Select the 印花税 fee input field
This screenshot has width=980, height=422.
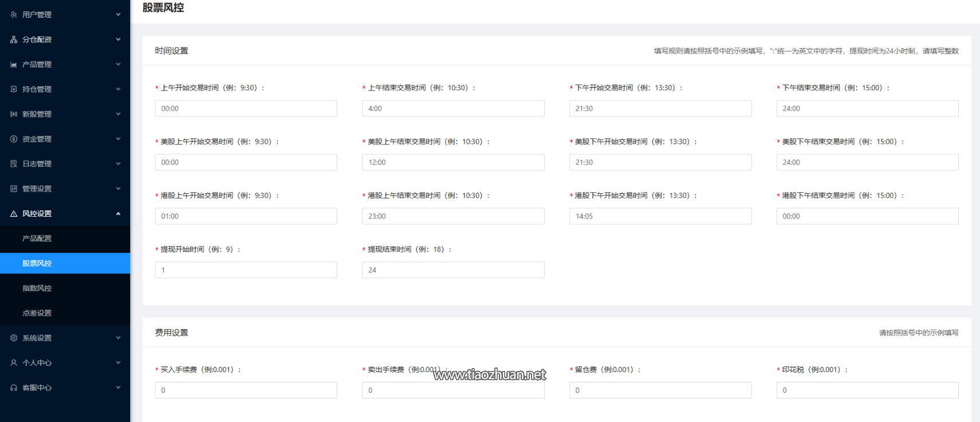click(867, 390)
